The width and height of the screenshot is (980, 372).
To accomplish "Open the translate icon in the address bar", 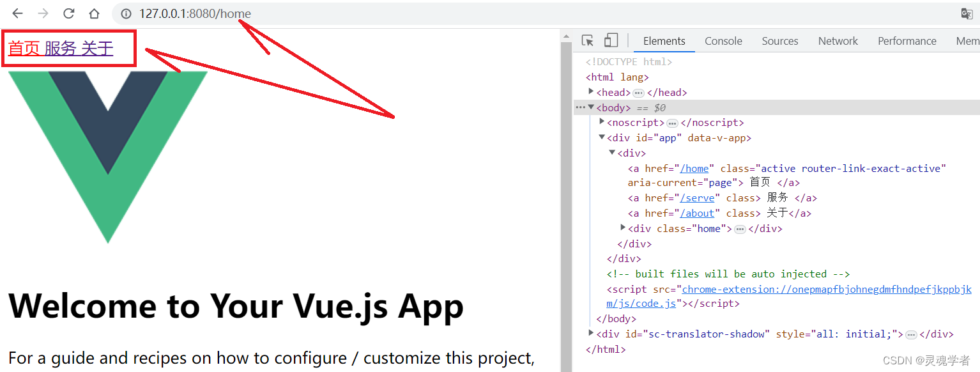I will click(x=967, y=13).
